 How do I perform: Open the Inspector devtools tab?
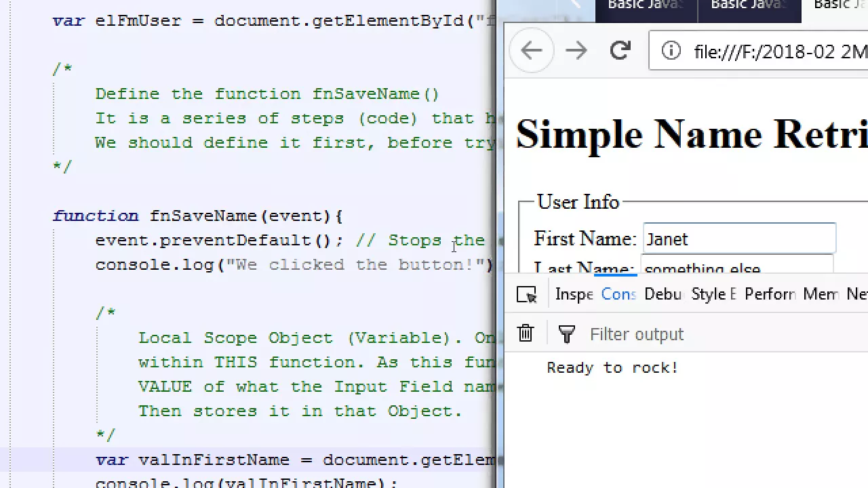pyautogui.click(x=574, y=294)
